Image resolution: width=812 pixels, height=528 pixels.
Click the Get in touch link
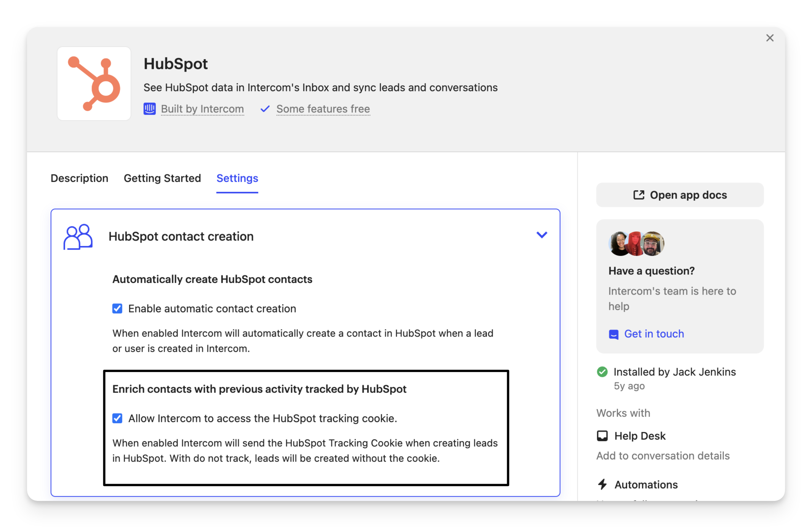point(654,334)
